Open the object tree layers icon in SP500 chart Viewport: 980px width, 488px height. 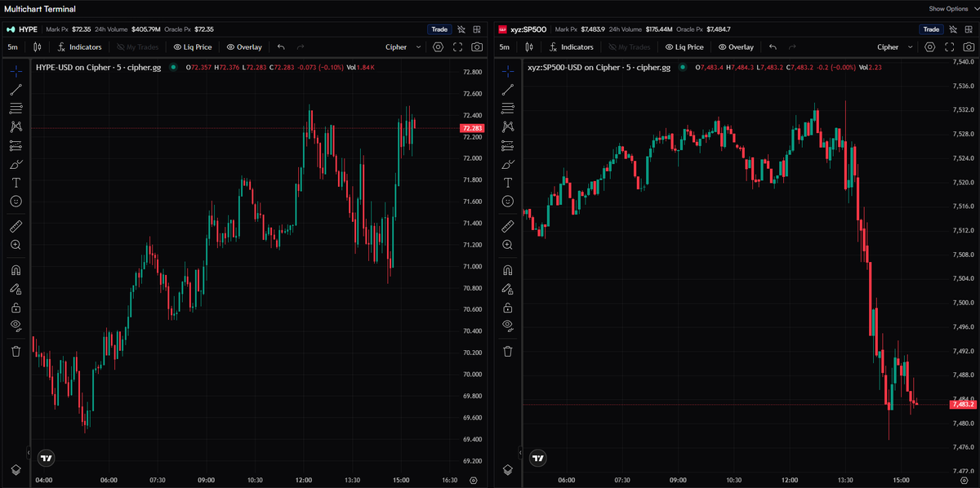[x=508, y=470]
